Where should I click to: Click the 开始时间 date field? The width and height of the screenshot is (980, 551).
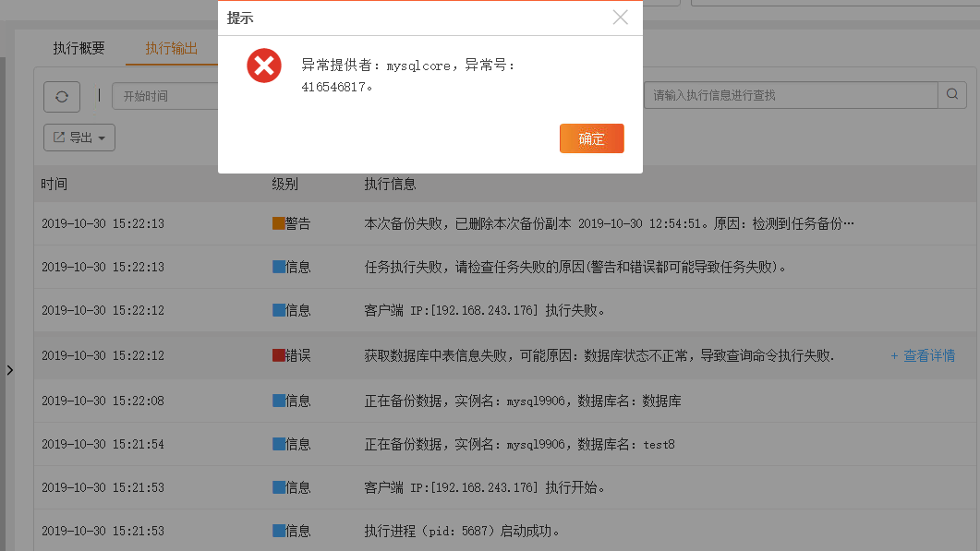(165, 96)
